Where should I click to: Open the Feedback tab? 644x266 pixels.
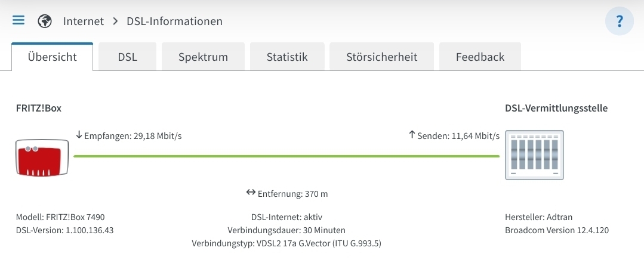click(480, 57)
